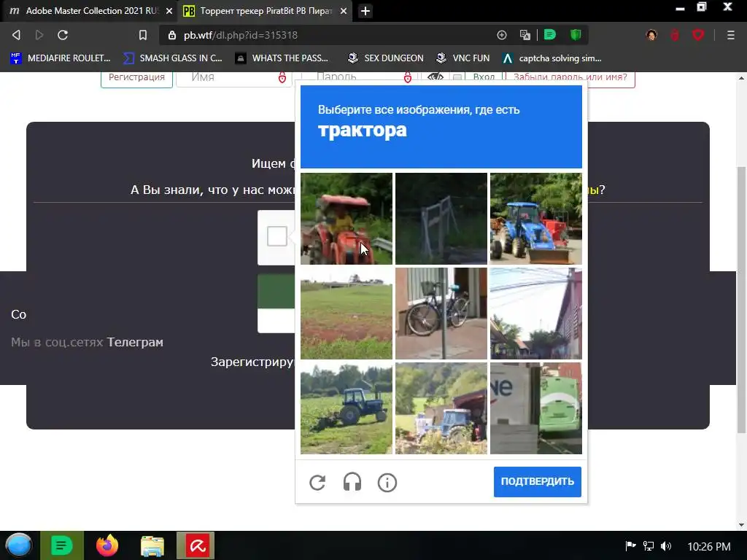Open the green chat app in the taskbar

62,545
